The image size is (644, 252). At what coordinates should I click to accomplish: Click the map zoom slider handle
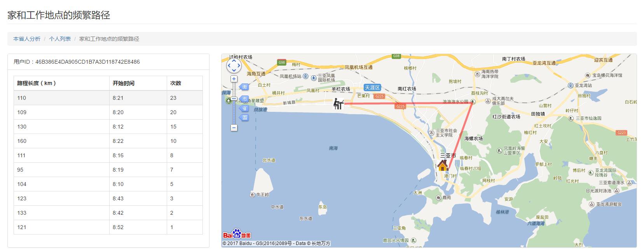234,99
